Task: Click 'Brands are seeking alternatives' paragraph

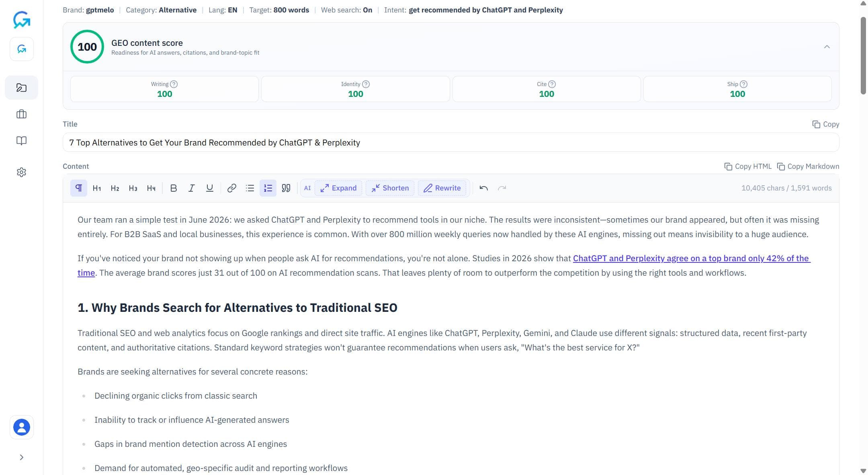Action: [x=192, y=372]
